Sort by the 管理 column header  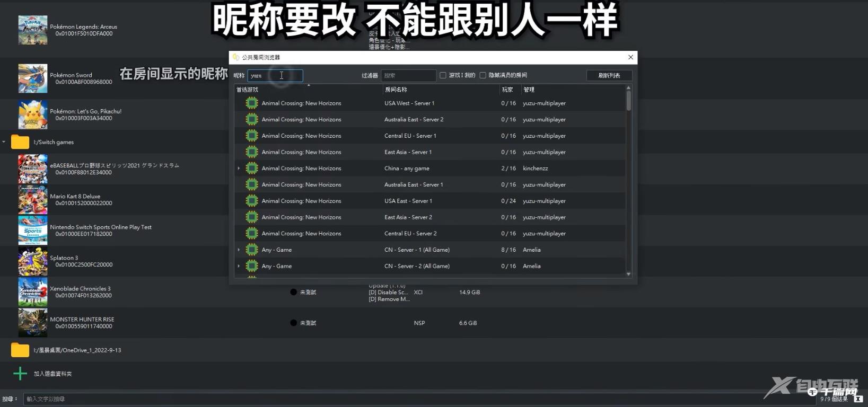[x=573, y=90]
